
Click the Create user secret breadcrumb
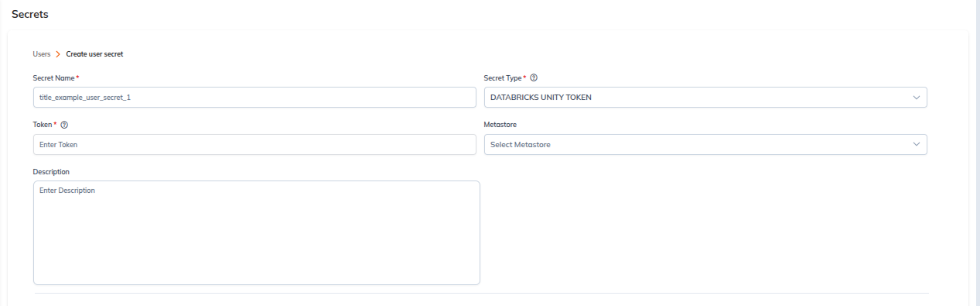[94, 54]
